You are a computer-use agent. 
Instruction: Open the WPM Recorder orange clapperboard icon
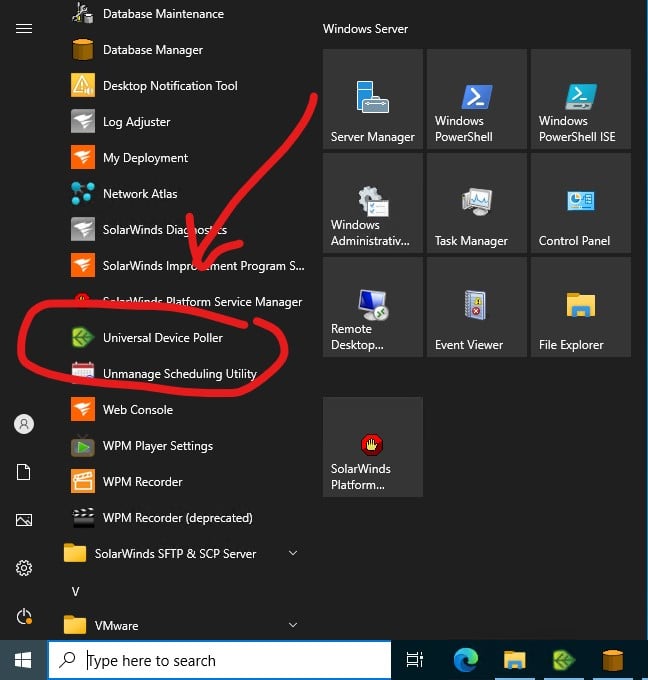pos(82,481)
